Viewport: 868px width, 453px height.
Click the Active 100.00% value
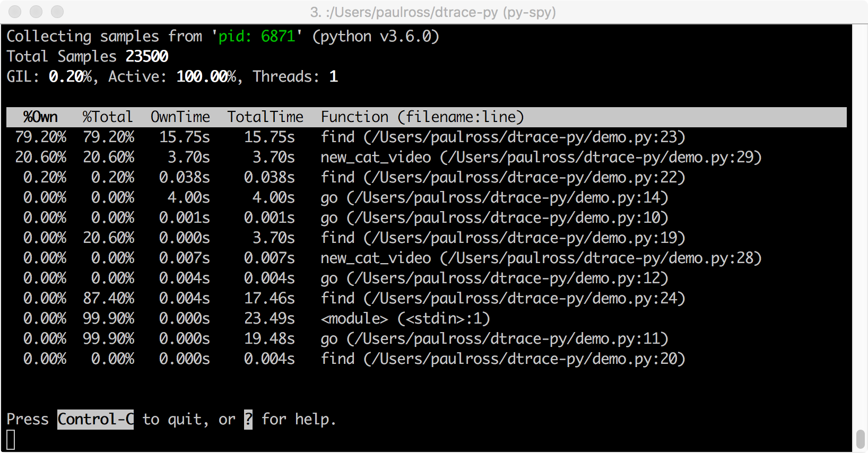tap(206, 76)
